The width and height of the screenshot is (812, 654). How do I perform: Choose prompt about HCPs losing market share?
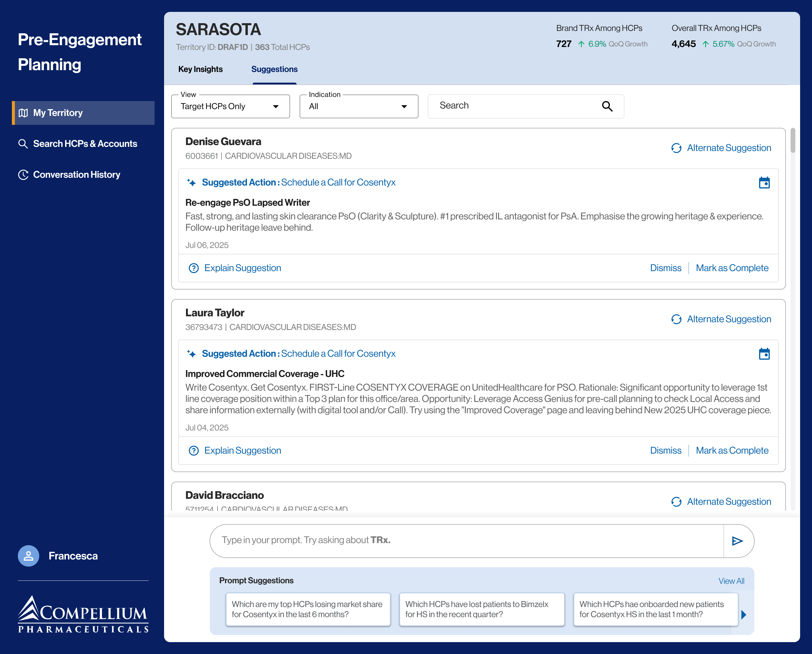(x=308, y=609)
